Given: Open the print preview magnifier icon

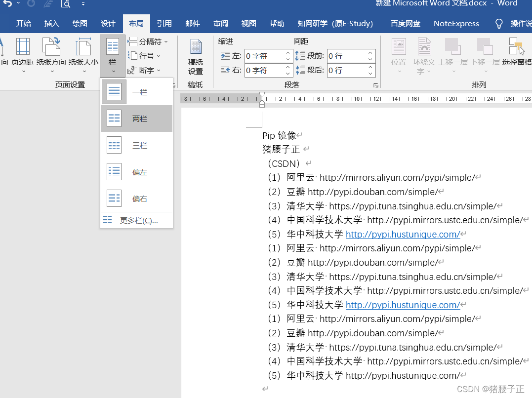Looking at the screenshot, I should point(66,4).
